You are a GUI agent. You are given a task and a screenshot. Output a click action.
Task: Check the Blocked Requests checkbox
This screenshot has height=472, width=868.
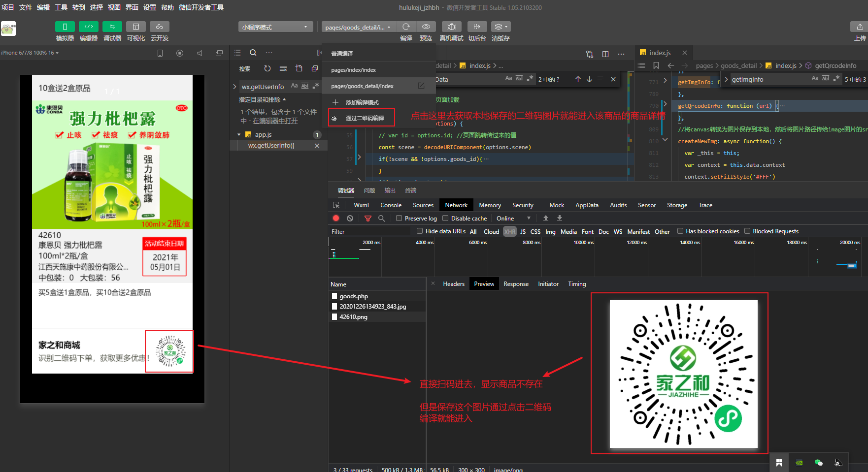tap(747, 231)
